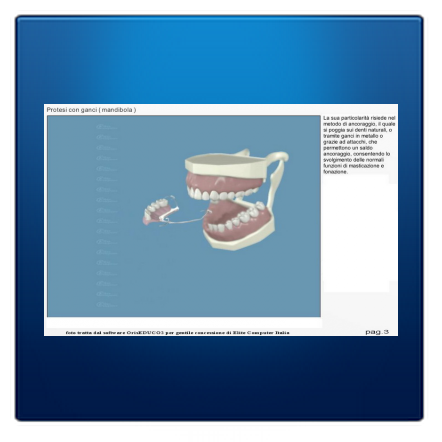Click the empty white panel below the description

356,233
